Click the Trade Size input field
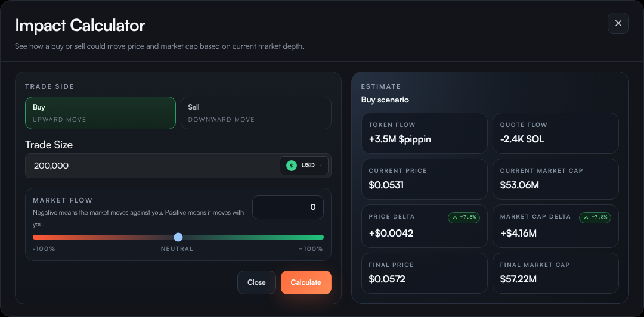The image size is (644, 317). (149, 166)
